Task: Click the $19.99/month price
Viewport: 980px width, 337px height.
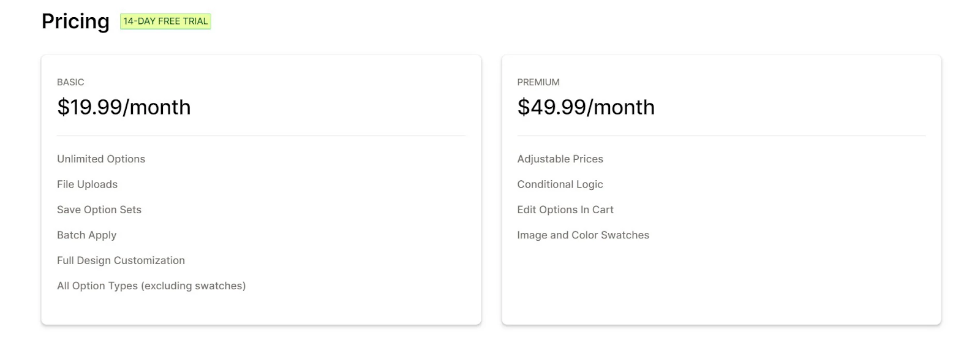Action: (124, 107)
